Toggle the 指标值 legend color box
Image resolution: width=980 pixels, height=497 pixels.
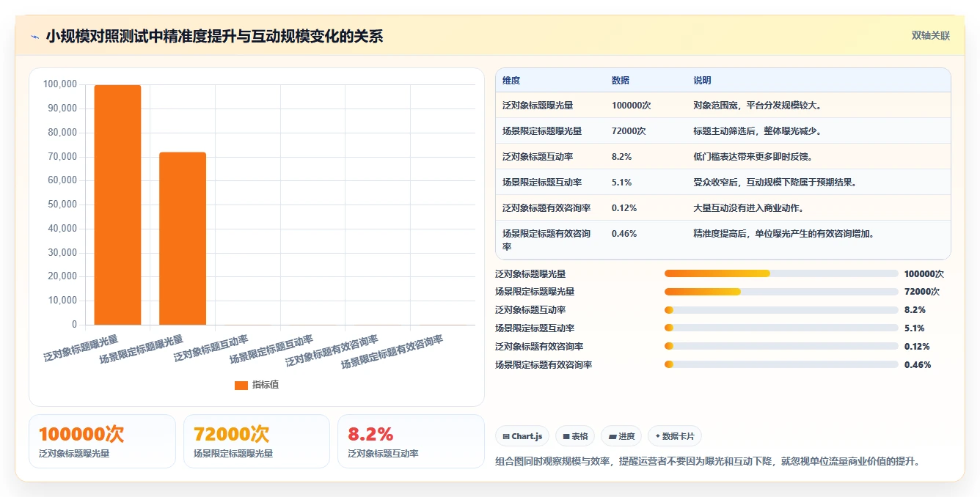click(241, 385)
